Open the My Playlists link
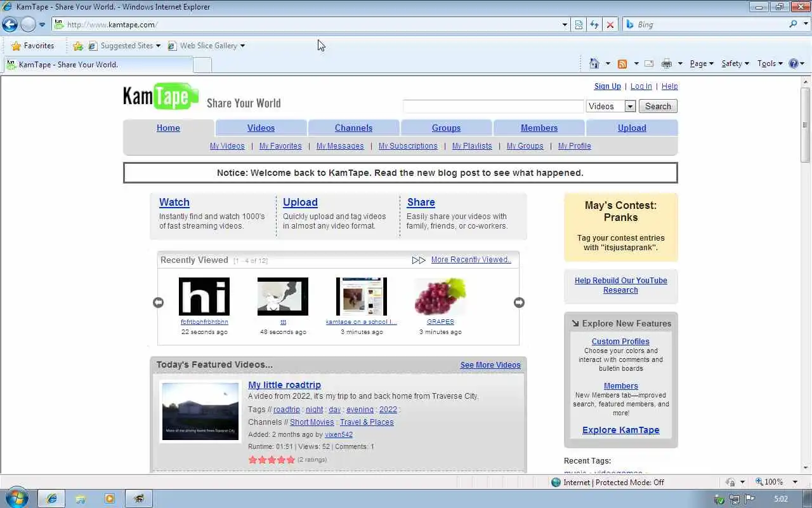 click(x=472, y=146)
